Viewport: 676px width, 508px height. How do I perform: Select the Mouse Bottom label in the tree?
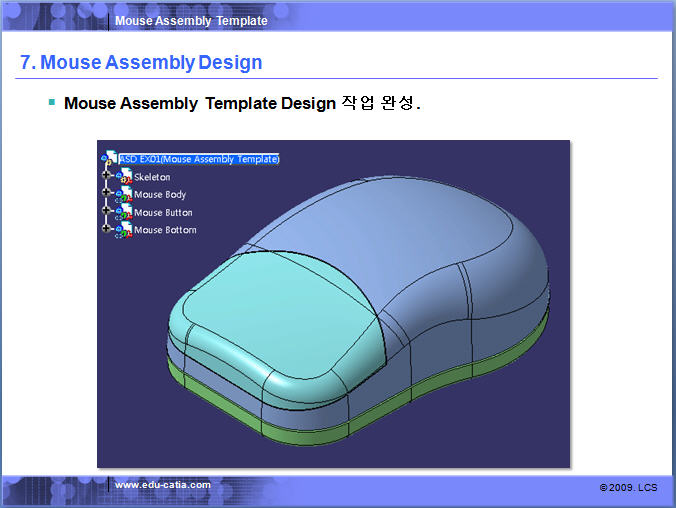point(165,230)
